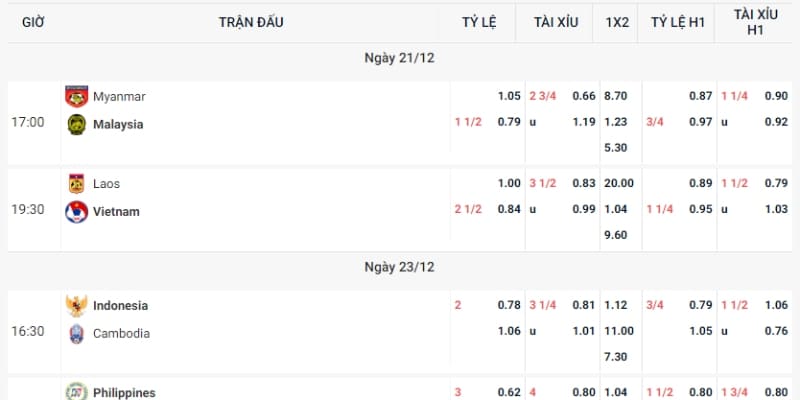Pick handicap odds 0.78 for Indonesia

tap(509, 305)
